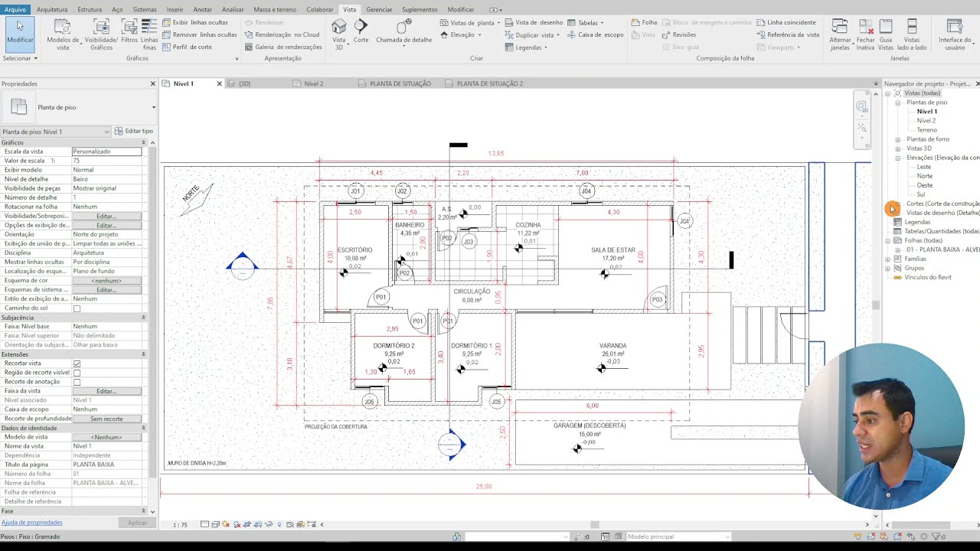Open Visibilidade/Gráficos dialog
This screenshot has width=980, height=551.
pyautogui.click(x=100, y=34)
